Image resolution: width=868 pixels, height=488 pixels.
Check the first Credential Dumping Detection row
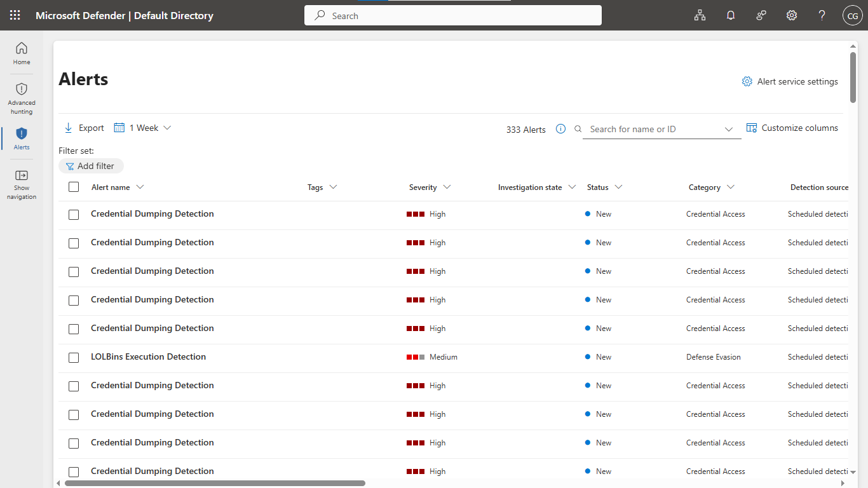tap(74, 215)
